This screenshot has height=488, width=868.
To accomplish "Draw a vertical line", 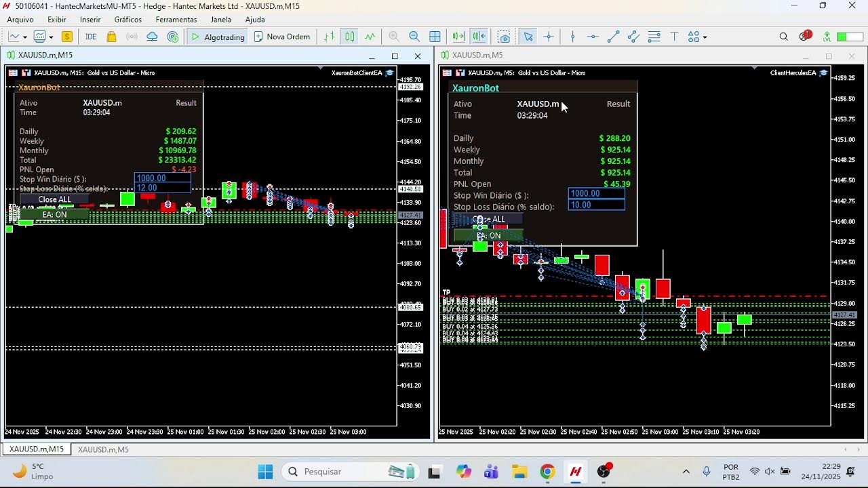I will click(573, 37).
